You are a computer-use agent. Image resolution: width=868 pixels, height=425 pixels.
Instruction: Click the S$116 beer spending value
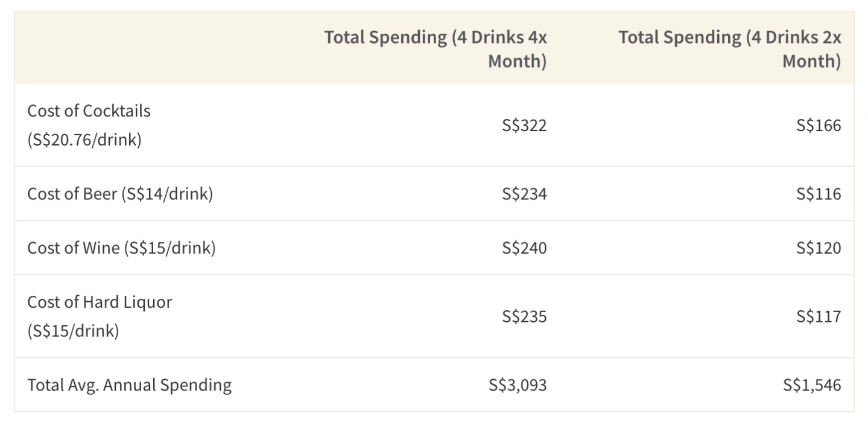click(819, 194)
